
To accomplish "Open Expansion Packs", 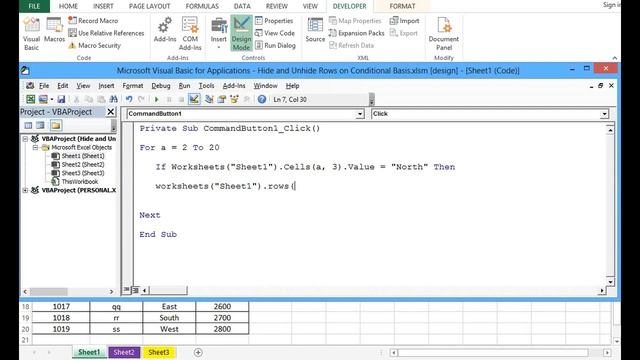I will coord(357,33).
